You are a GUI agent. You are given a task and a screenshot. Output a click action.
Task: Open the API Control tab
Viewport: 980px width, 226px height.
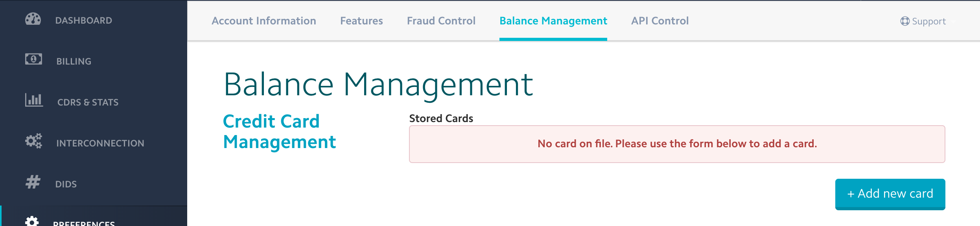(660, 21)
